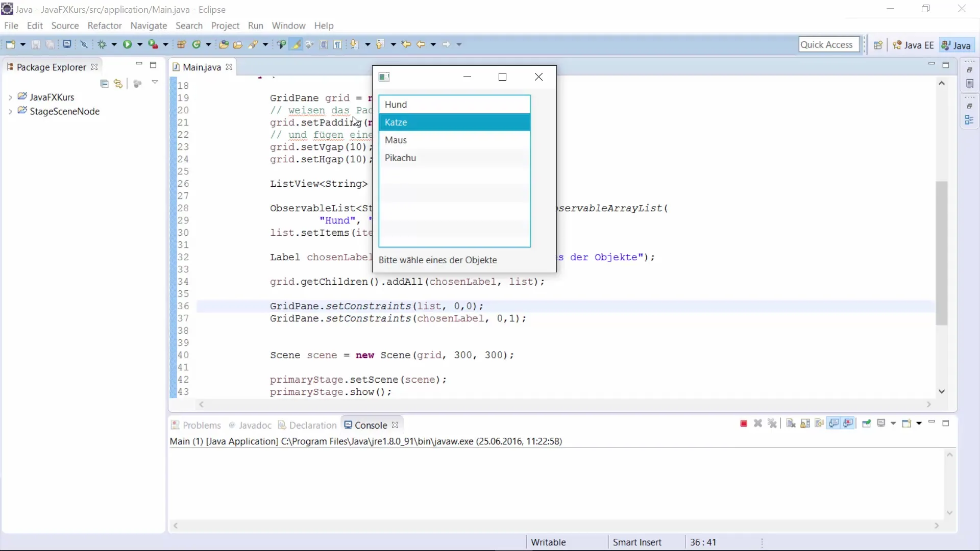Screen dimensions: 980x551
Task: Toggle Scroll Lock in Console
Action: (805, 424)
